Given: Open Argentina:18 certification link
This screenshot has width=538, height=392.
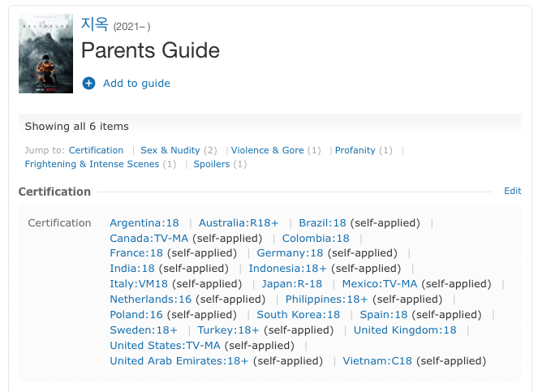Looking at the screenshot, I should (x=144, y=223).
